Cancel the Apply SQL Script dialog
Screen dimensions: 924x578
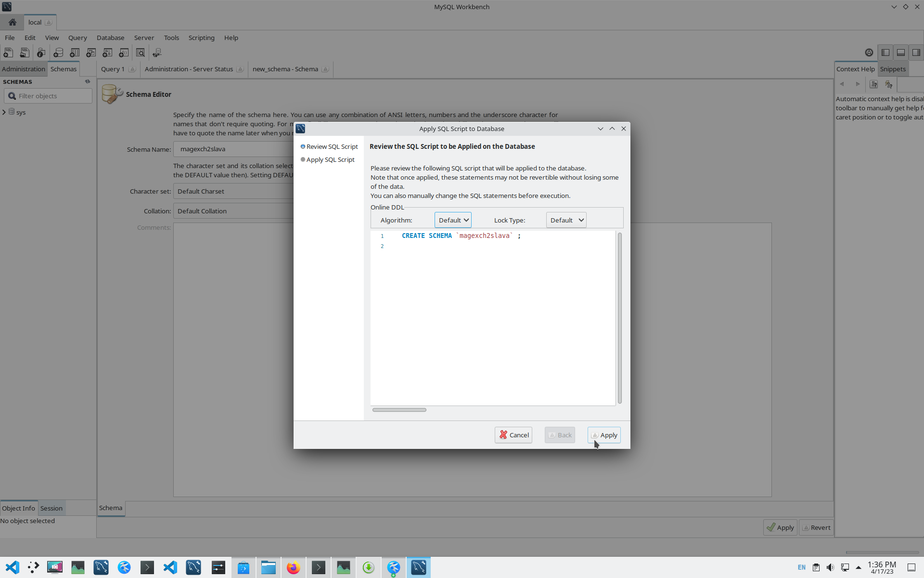coord(513,435)
